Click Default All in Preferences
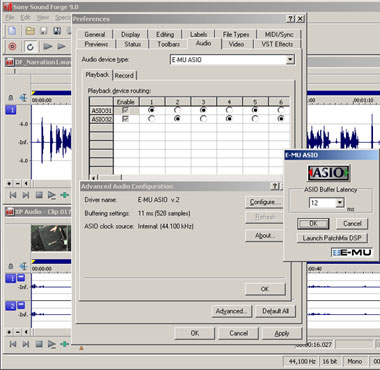This screenshot has height=370, width=380. pyautogui.click(x=275, y=311)
